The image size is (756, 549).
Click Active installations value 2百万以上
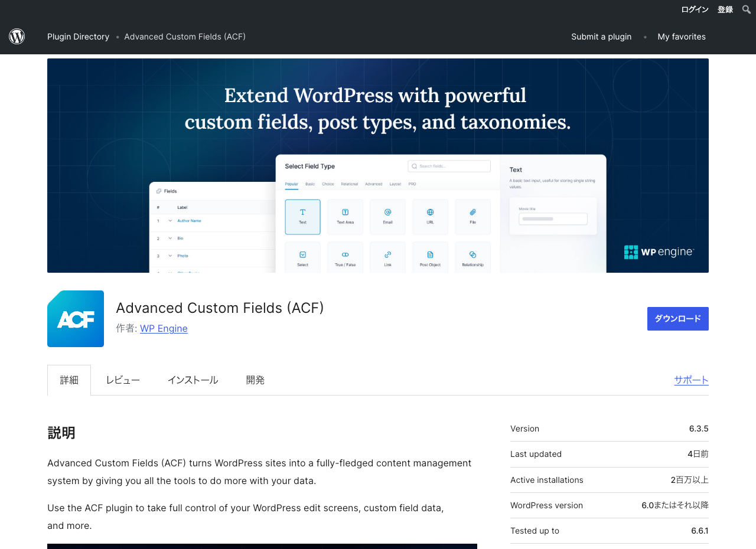689,480
